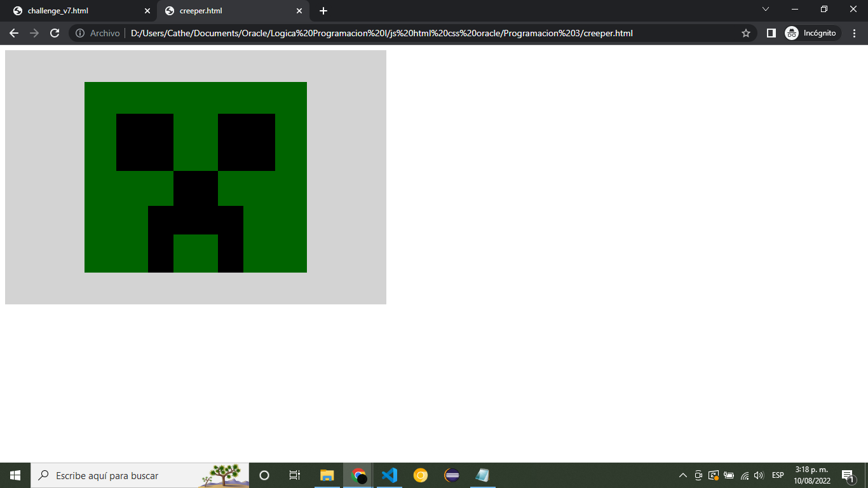868x488 pixels.
Task: Select the creeper.html tab
Action: 233,11
